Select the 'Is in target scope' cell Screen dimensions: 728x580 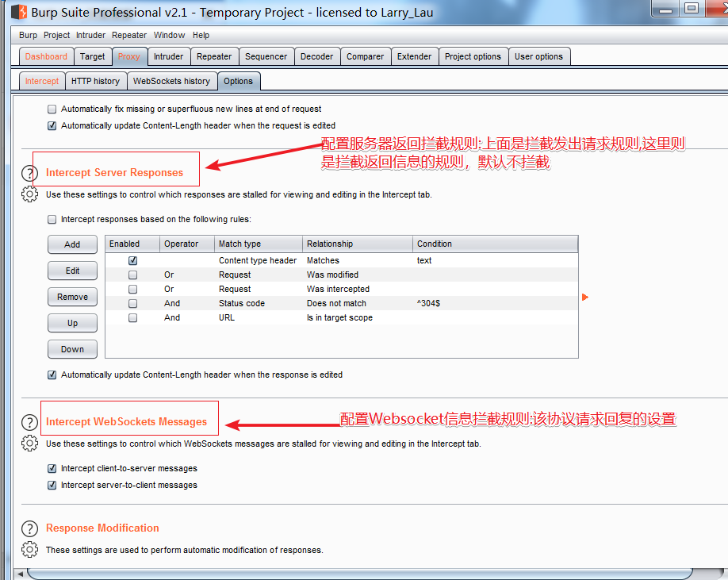[x=358, y=317]
